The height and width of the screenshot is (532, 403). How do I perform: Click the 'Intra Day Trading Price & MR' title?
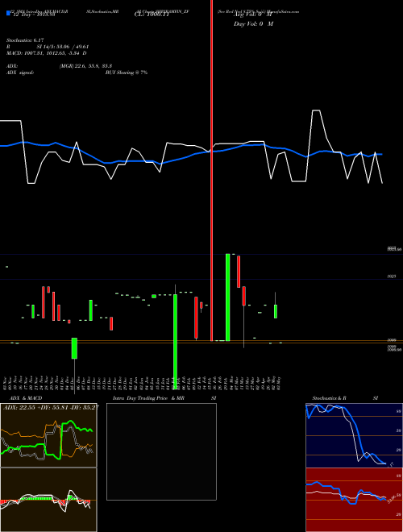tap(149, 398)
